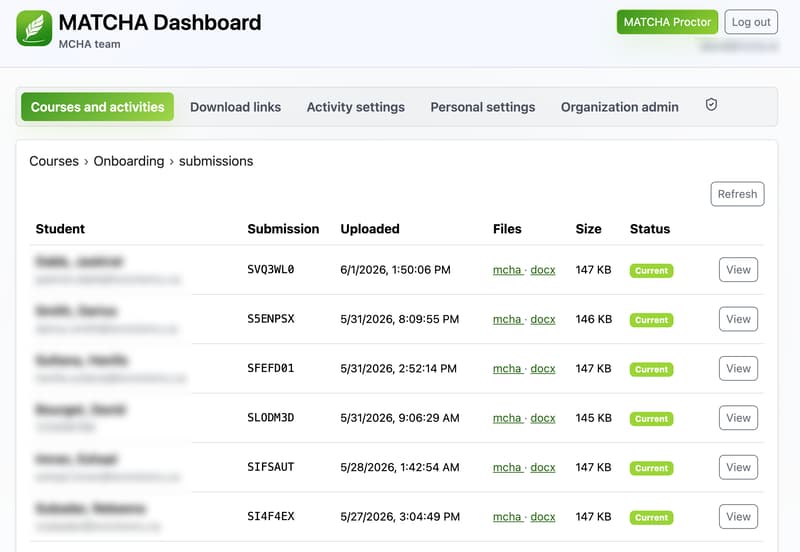This screenshot has width=800, height=552.
Task: Open Personal settings tab
Action: (483, 107)
